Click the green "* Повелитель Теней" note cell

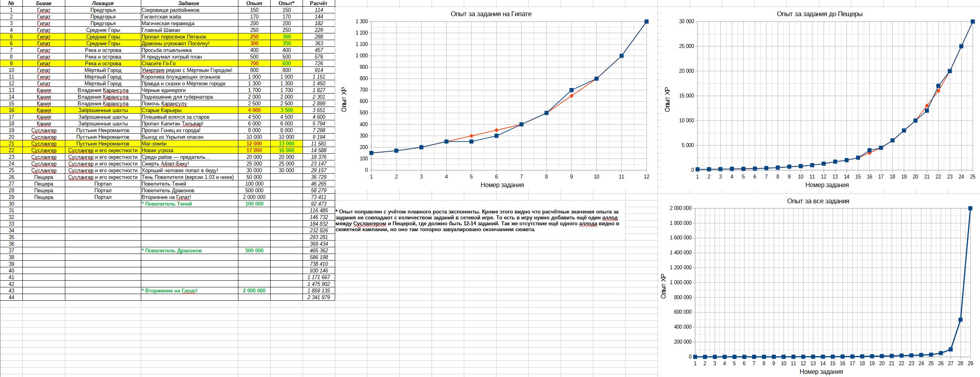point(167,204)
